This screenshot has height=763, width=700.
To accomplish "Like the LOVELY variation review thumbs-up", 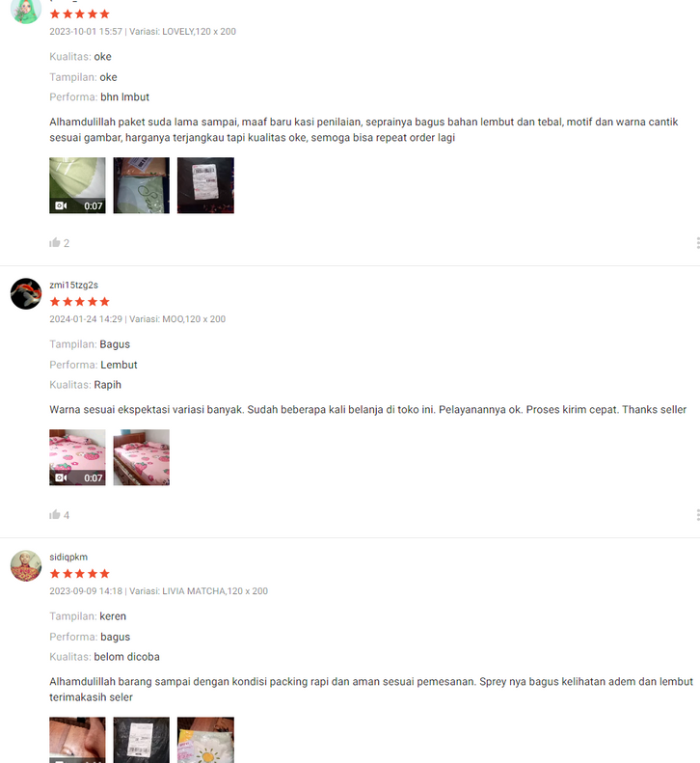I will pyautogui.click(x=55, y=242).
